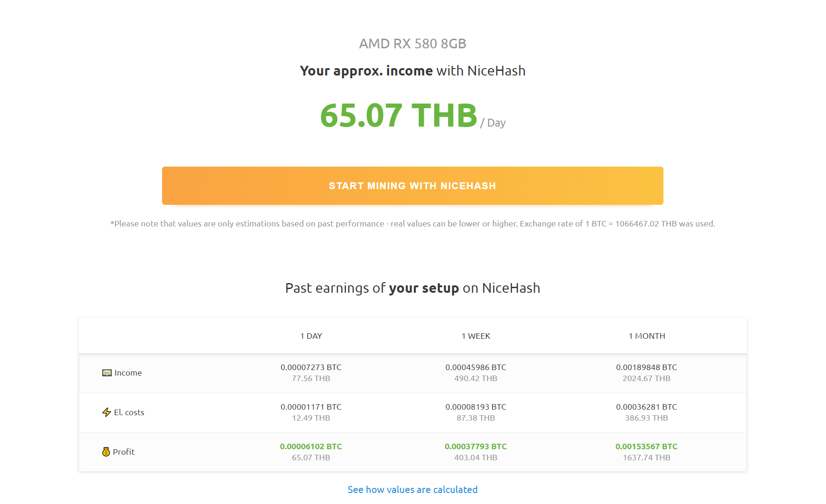Image resolution: width=826 pixels, height=504 pixels.
Task: Click the Income banknote icon
Action: pos(107,373)
